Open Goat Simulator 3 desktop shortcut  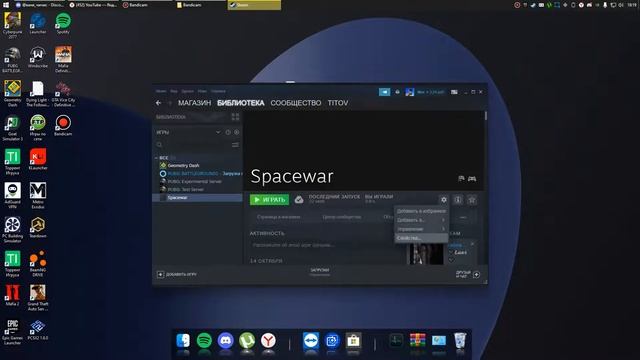click(x=13, y=128)
